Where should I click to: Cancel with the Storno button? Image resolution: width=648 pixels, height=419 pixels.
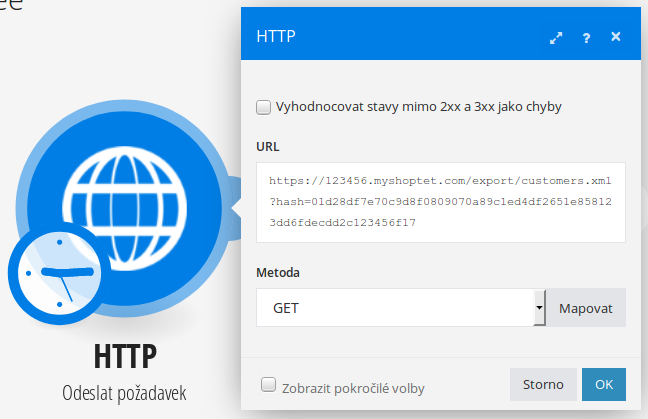tap(543, 385)
